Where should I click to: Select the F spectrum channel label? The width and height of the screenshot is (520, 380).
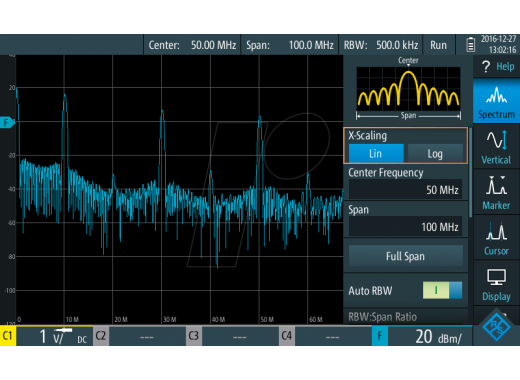[380, 336]
